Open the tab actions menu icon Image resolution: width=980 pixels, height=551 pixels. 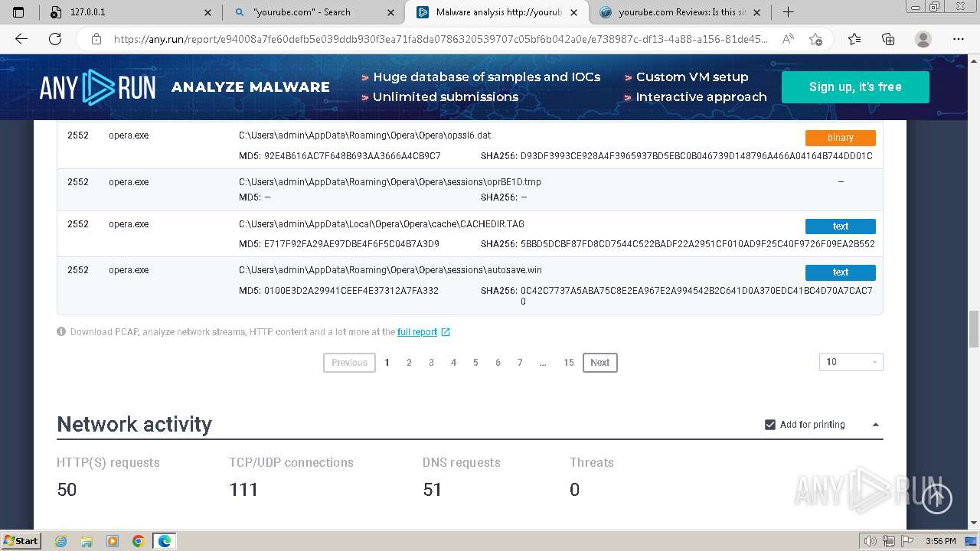18,12
